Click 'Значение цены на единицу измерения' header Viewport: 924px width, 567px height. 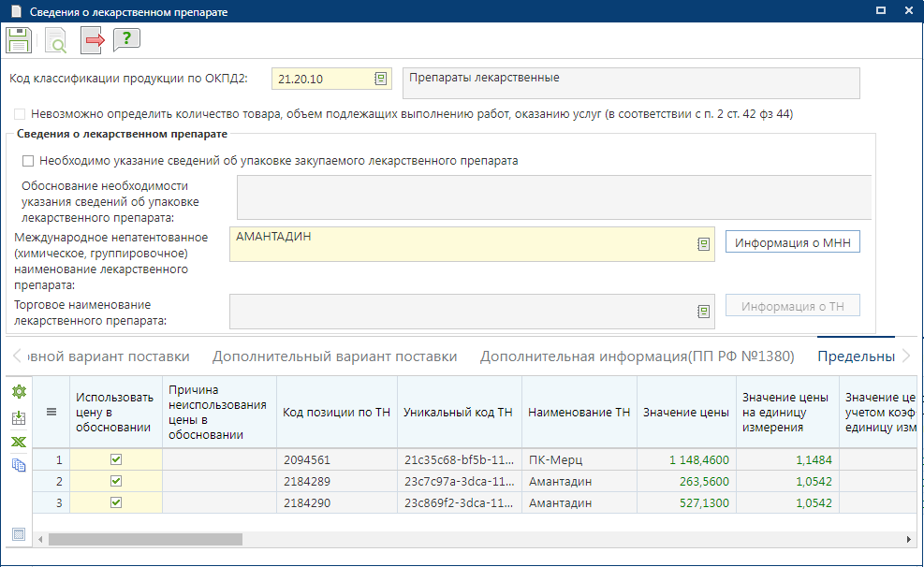pyautogui.click(x=788, y=412)
